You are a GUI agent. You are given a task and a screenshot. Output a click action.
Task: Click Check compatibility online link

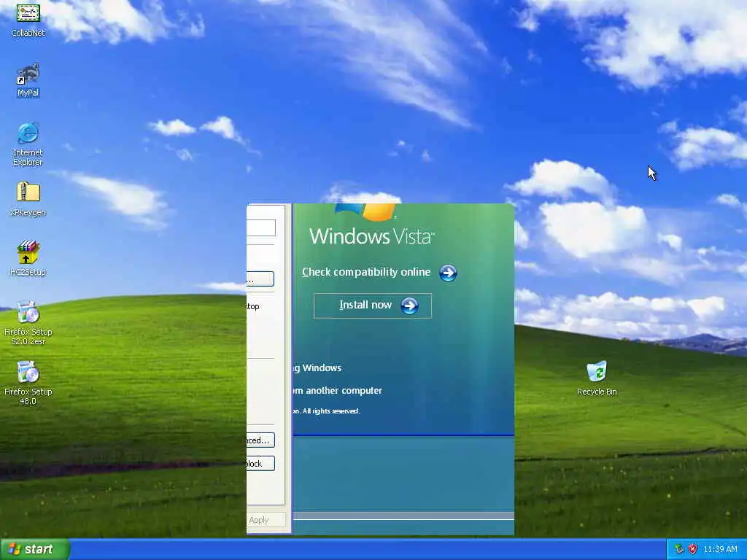[x=366, y=272]
